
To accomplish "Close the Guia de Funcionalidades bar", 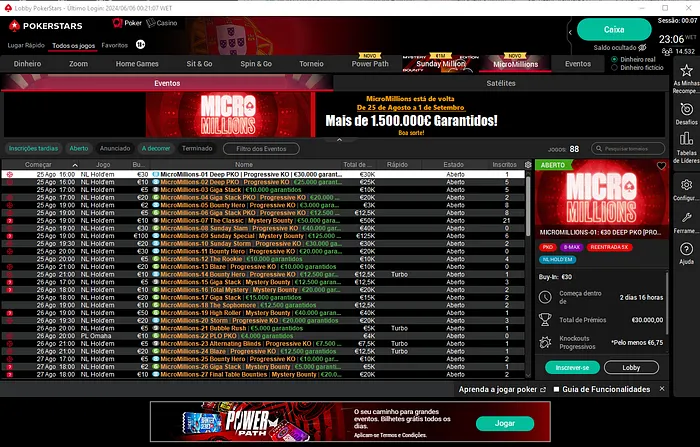I will point(662,389).
